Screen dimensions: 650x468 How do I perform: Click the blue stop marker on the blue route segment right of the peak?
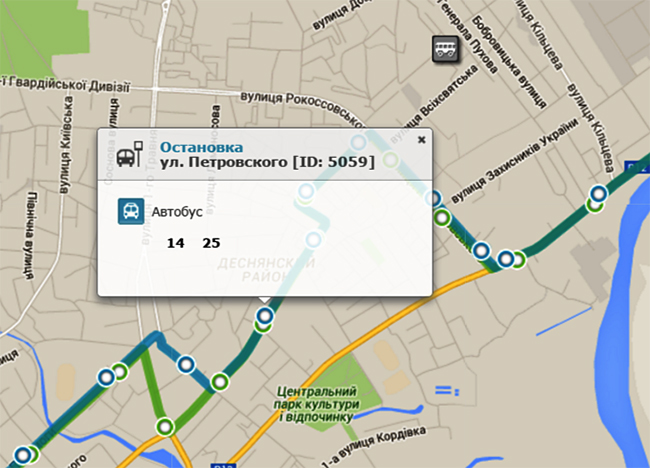[186, 364]
